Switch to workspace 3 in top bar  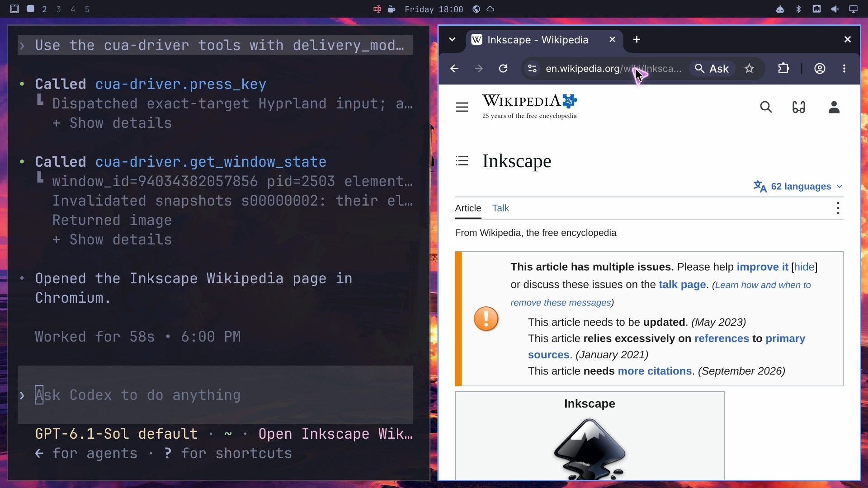58,9
